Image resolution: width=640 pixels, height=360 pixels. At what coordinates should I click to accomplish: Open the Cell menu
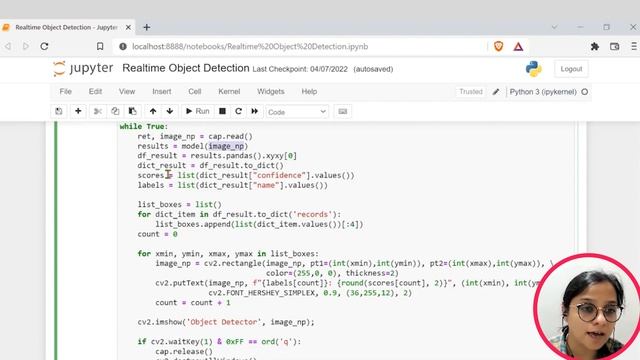pyautogui.click(x=195, y=91)
